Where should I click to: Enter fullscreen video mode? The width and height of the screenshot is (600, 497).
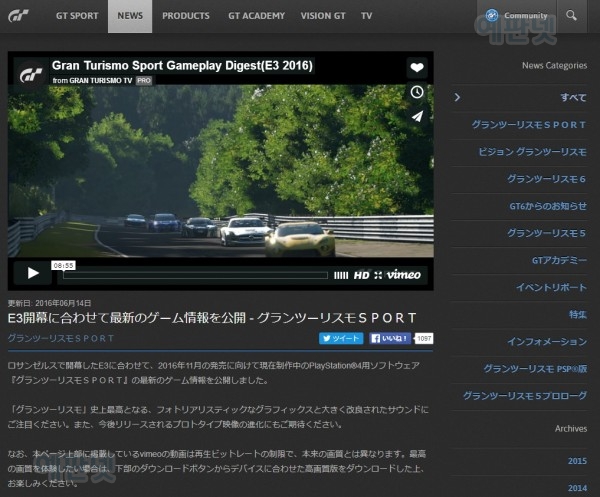(378, 275)
